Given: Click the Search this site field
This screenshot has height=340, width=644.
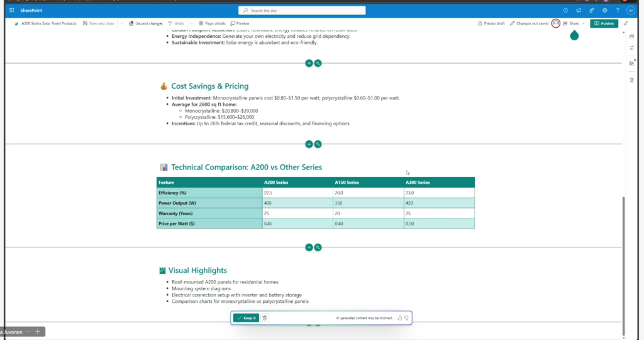Looking at the screenshot, I should tap(302, 10).
